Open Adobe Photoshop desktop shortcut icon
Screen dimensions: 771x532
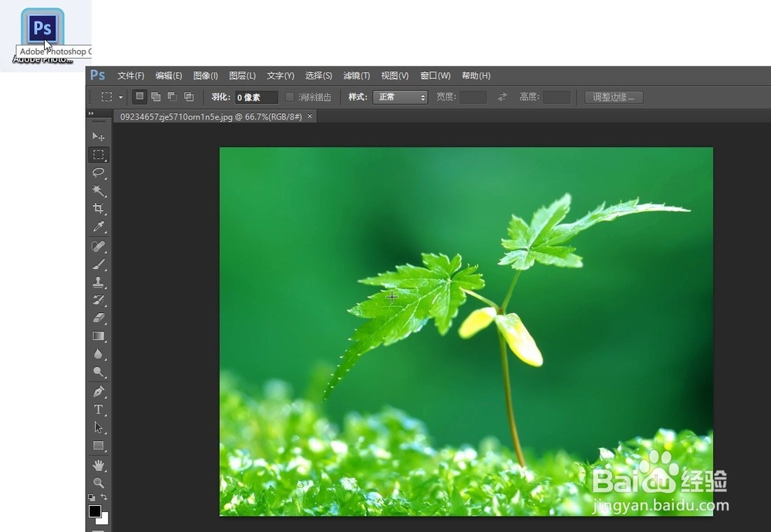[42, 28]
